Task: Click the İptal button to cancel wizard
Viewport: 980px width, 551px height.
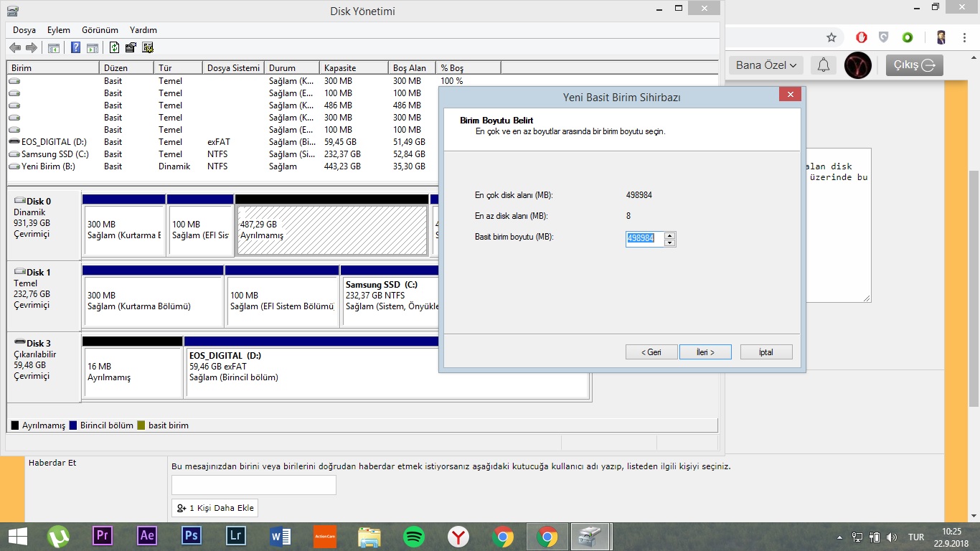Action: point(766,352)
